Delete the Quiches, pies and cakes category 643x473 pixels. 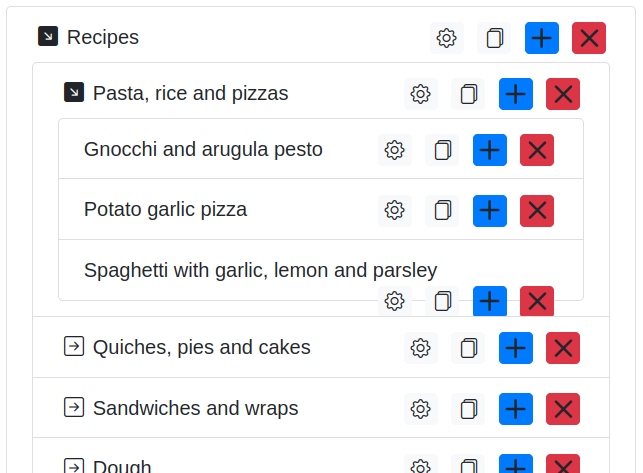562,348
